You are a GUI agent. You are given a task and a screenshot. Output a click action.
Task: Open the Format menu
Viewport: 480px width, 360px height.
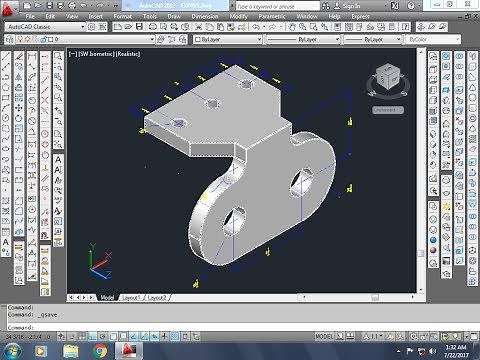123,16
